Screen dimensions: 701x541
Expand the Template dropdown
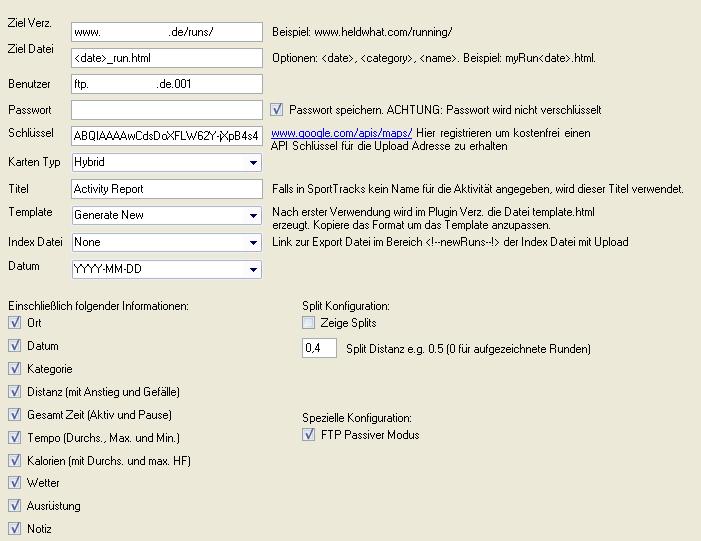(254, 216)
